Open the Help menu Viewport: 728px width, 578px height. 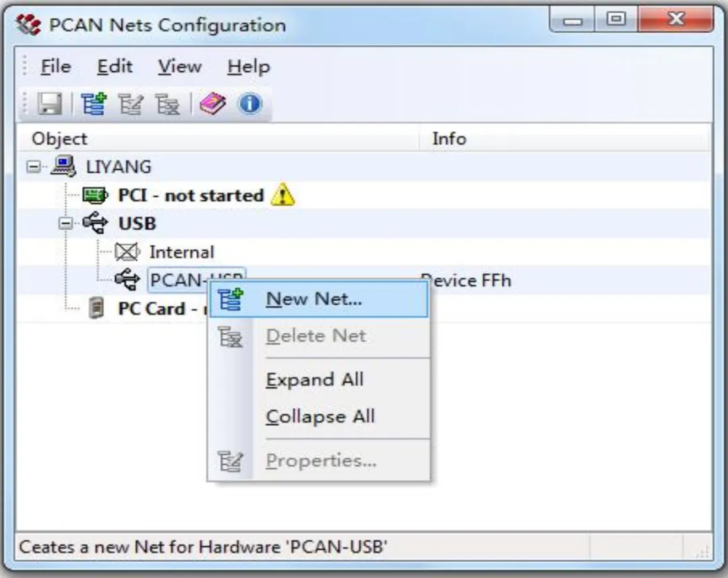(x=248, y=67)
